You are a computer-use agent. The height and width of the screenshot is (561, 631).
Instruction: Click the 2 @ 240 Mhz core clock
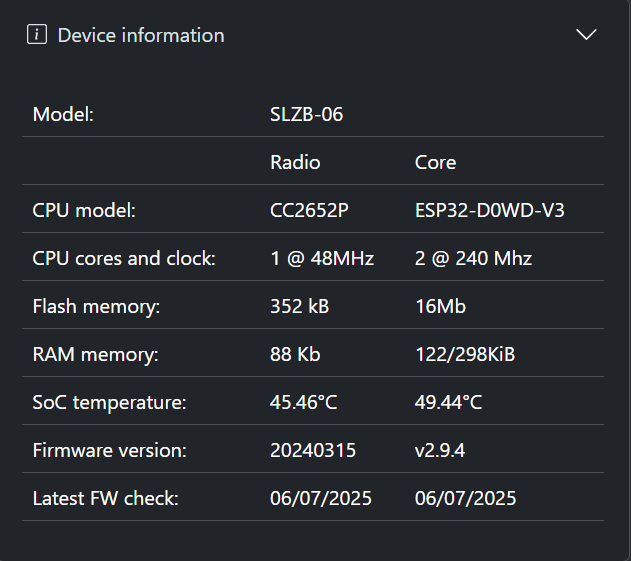(x=473, y=258)
